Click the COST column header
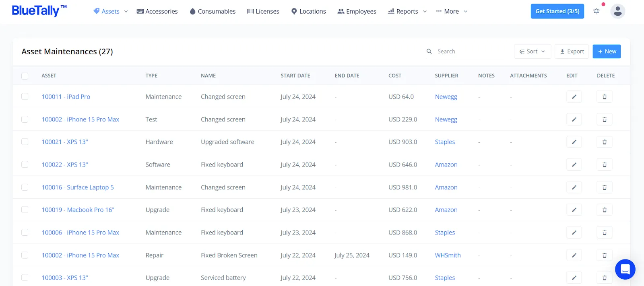This screenshot has width=644, height=286. tap(395, 76)
